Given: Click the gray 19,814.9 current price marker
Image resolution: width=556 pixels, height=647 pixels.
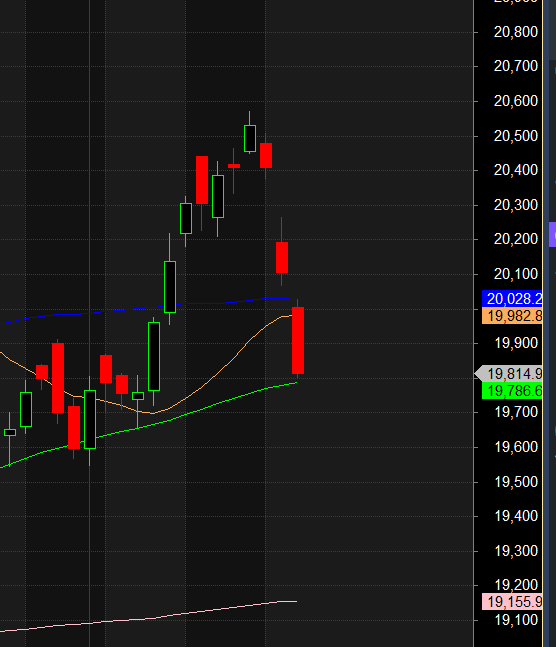Looking at the screenshot, I should click(509, 374).
